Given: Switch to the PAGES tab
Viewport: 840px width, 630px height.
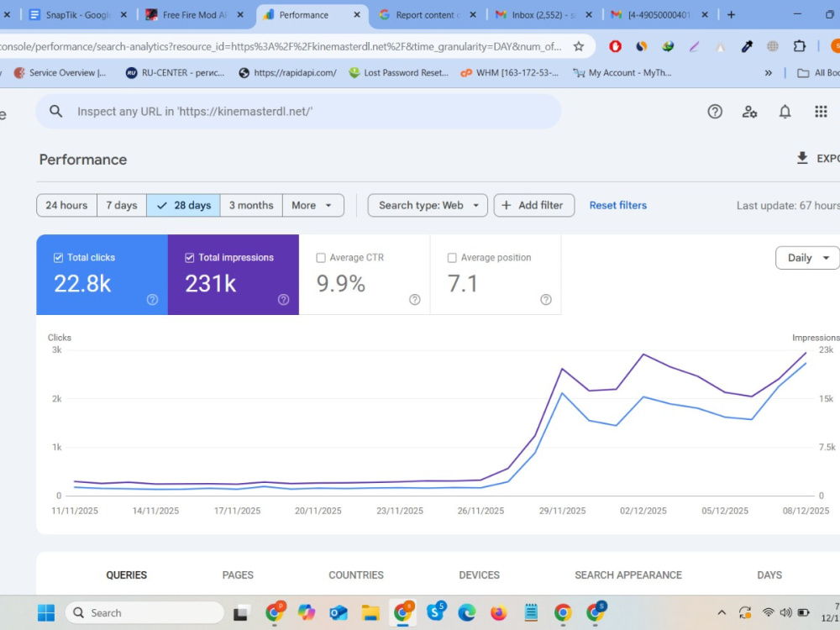Looking at the screenshot, I should pyautogui.click(x=238, y=575).
